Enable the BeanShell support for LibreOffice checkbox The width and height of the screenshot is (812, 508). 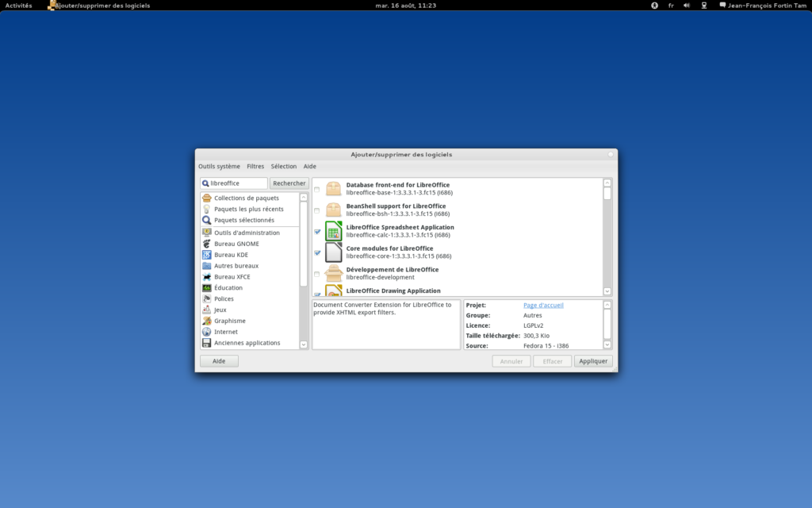click(x=317, y=210)
